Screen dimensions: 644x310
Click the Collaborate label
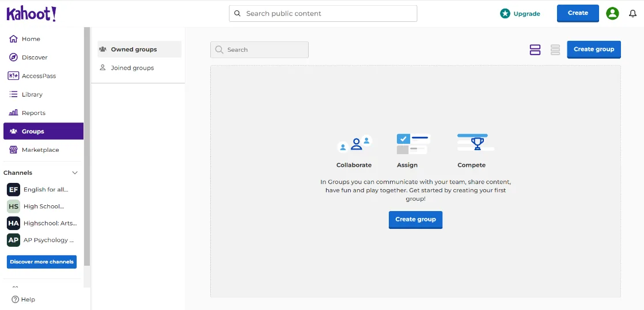(354, 165)
